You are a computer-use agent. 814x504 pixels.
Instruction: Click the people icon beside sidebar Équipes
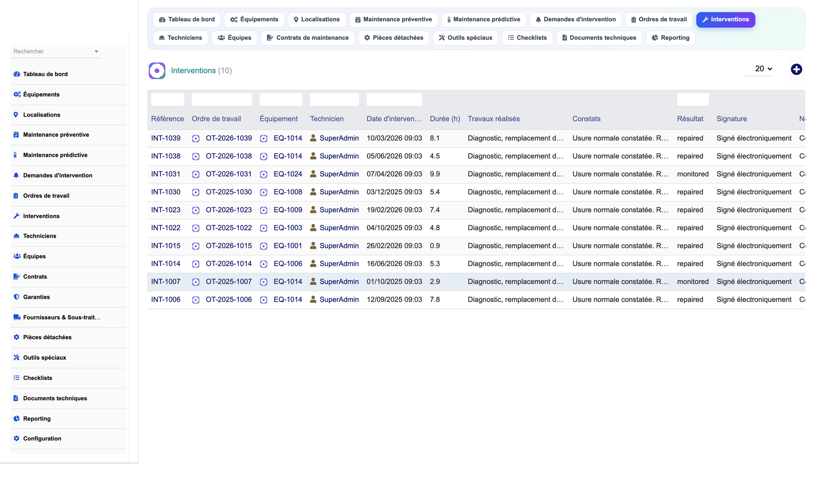17,256
